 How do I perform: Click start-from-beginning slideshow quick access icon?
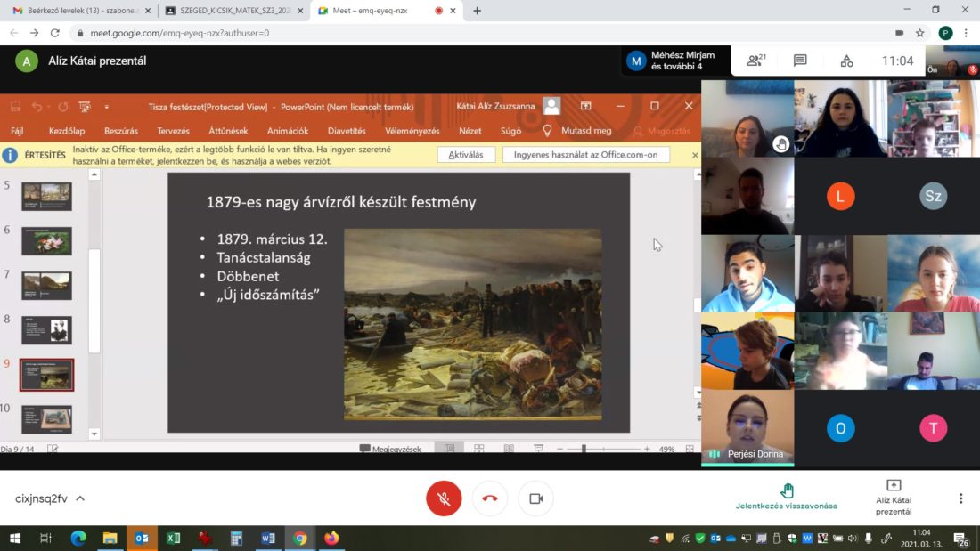[85, 107]
